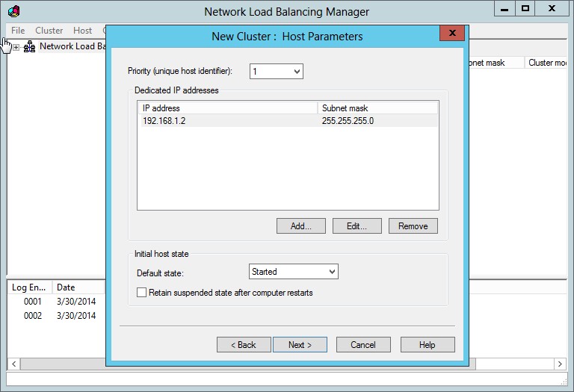Enable Retain suspended state after computer restarts
The height and width of the screenshot is (392, 574).
tap(142, 293)
